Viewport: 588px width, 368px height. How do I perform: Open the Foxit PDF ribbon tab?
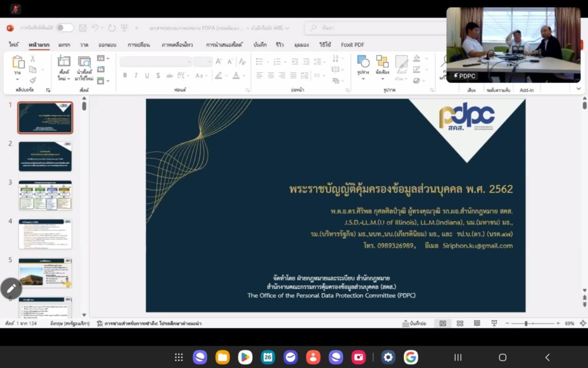[x=352, y=45]
